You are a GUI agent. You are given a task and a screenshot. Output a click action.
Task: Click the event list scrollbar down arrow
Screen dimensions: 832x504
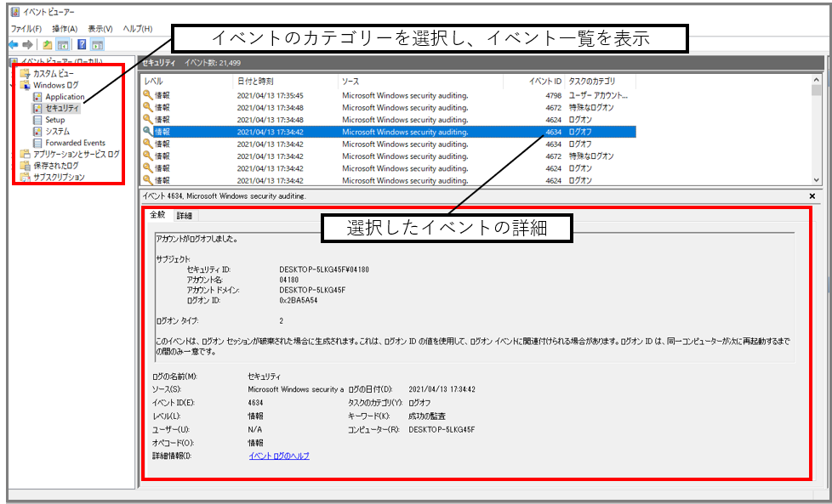pos(817,180)
